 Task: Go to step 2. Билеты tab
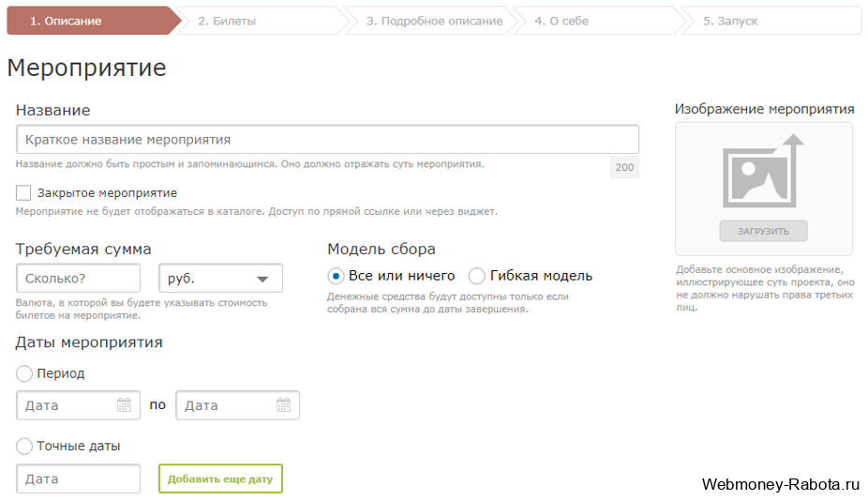click(262, 21)
